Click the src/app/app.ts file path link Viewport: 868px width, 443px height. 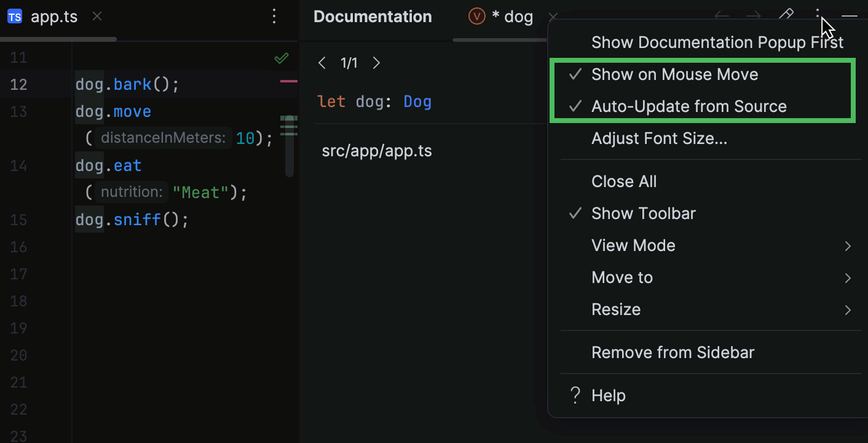click(x=376, y=150)
